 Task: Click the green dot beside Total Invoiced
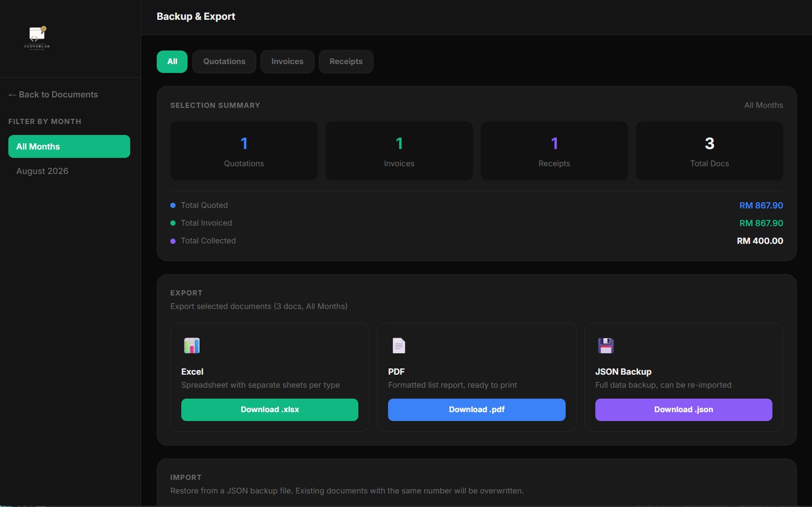pyautogui.click(x=173, y=223)
